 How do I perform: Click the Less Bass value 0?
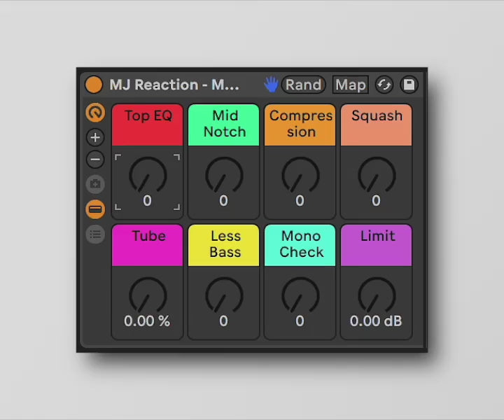224,321
